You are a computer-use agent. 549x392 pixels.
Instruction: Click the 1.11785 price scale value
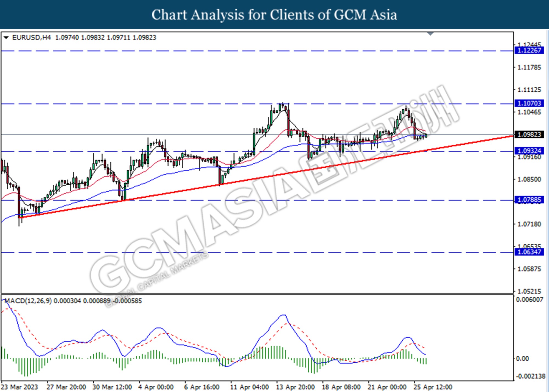coord(529,68)
